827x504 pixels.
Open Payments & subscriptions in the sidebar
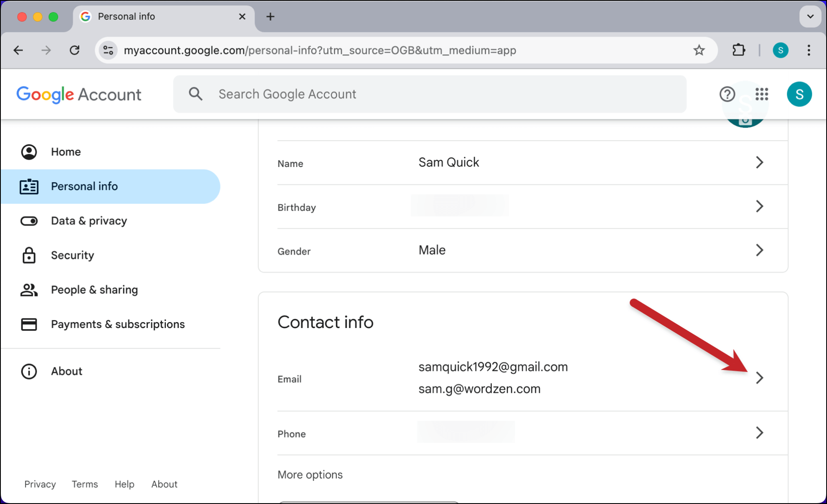[110, 324]
